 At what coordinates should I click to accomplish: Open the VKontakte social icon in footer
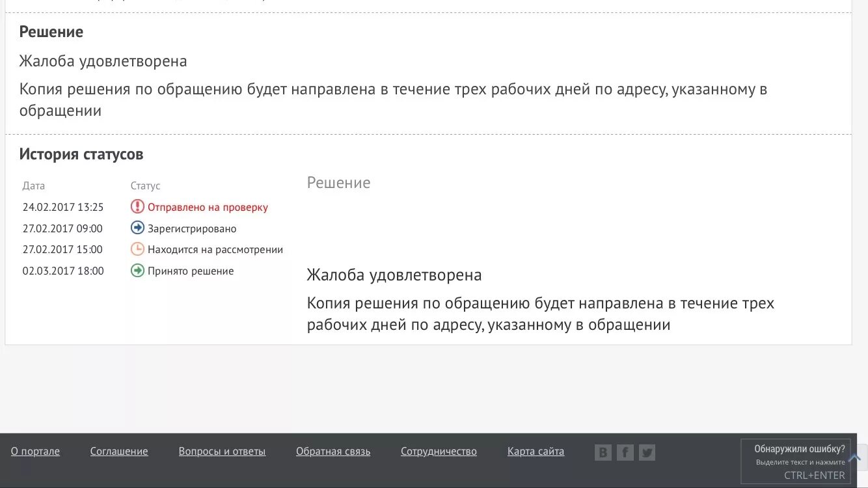(x=603, y=452)
